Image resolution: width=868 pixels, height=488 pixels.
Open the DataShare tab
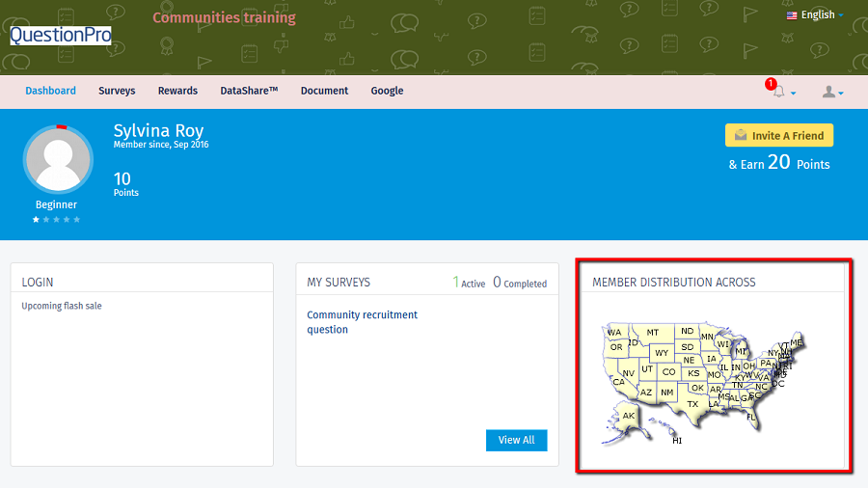pos(249,91)
